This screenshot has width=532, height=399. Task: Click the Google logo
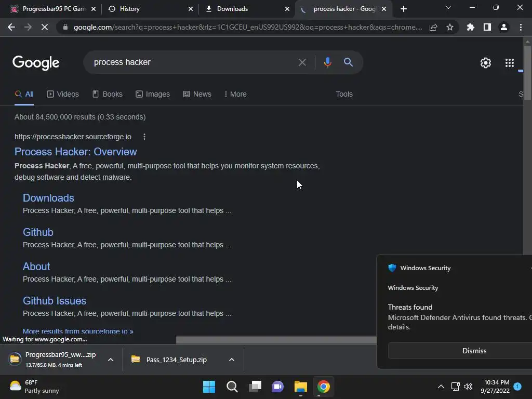[x=36, y=63]
